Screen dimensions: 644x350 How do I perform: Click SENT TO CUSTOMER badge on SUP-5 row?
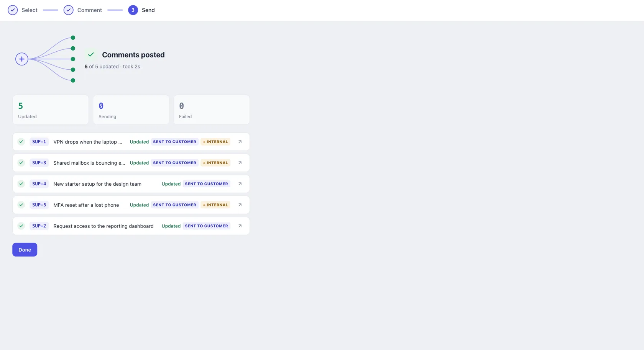(175, 205)
